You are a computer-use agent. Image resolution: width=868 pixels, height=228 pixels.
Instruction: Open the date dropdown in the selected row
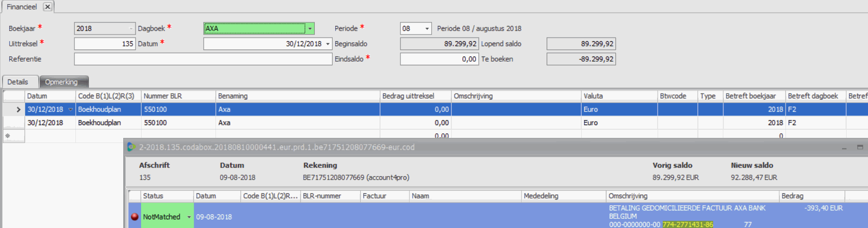[71, 109]
